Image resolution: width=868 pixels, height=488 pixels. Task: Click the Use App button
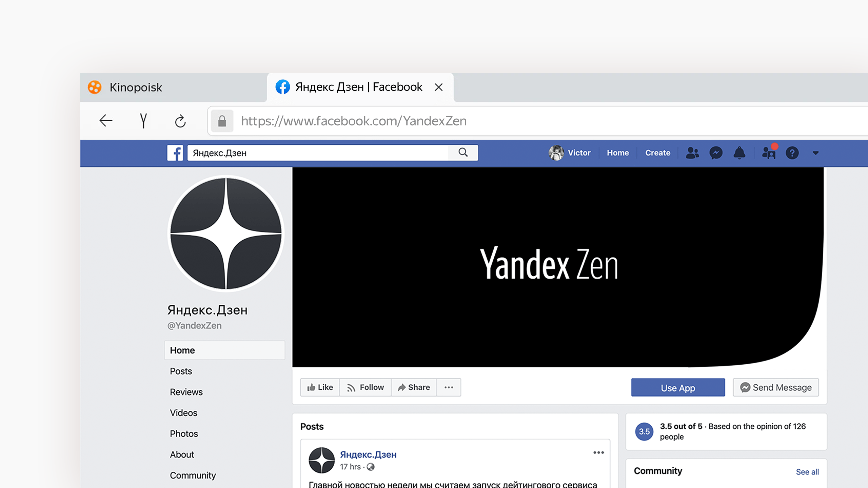[678, 388]
